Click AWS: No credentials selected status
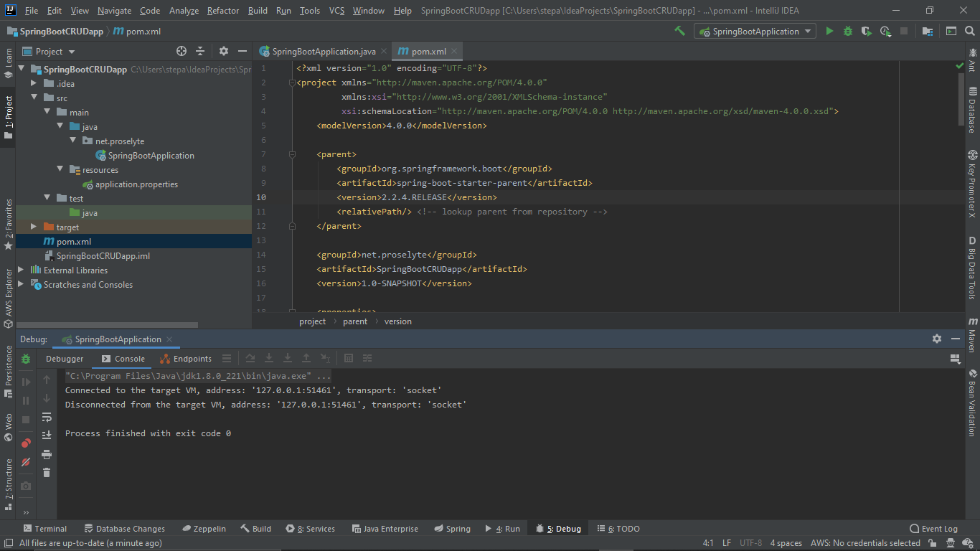This screenshot has height=551, width=980. coord(865,543)
